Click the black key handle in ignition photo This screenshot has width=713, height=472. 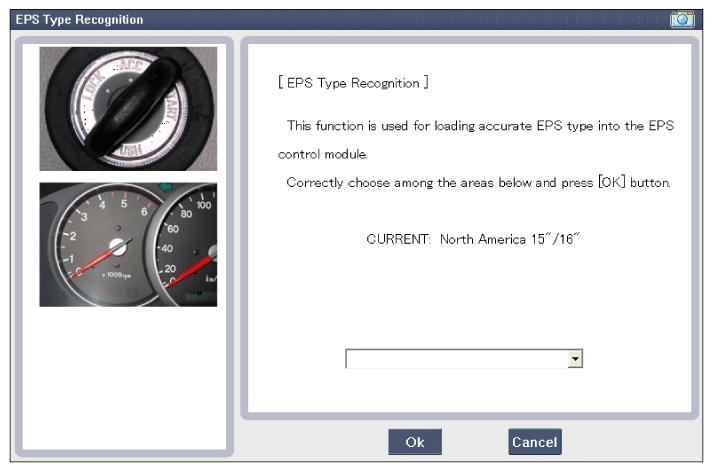[x=128, y=110]
